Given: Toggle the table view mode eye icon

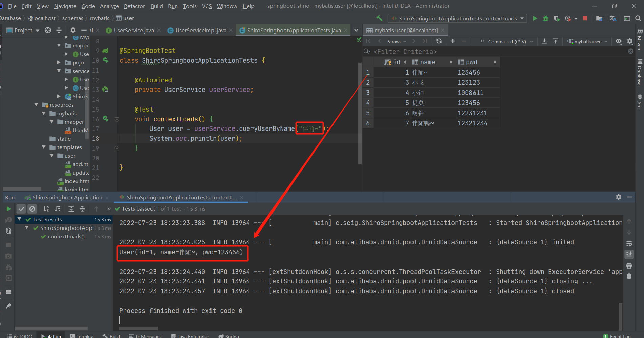Looking at the screenshot, I should [619, 41].
